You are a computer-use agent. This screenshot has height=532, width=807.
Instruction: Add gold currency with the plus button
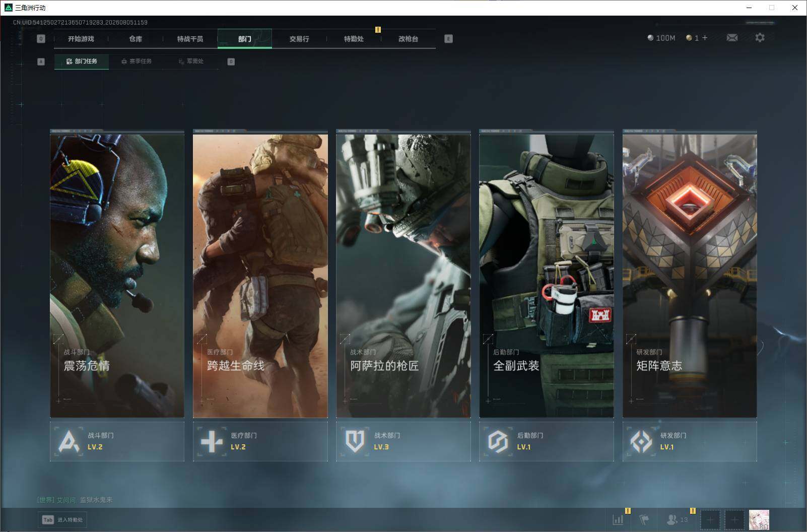pyautogui.click(x=705, y=38)
